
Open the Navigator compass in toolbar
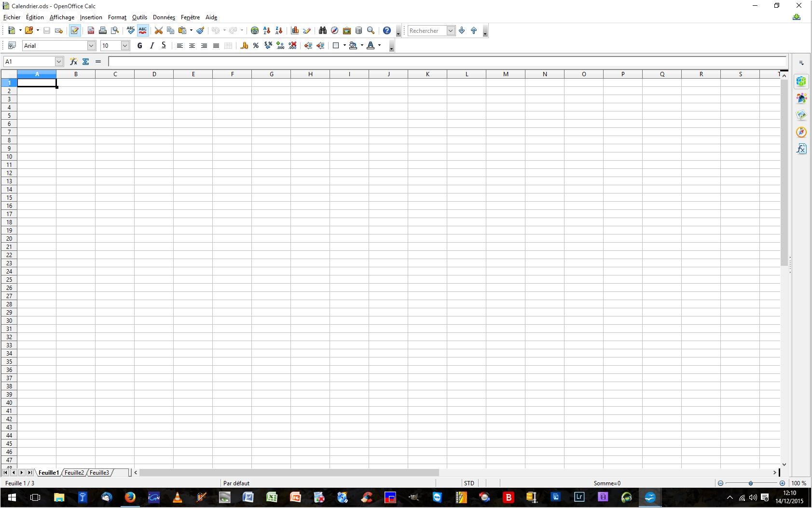point(335,30)
